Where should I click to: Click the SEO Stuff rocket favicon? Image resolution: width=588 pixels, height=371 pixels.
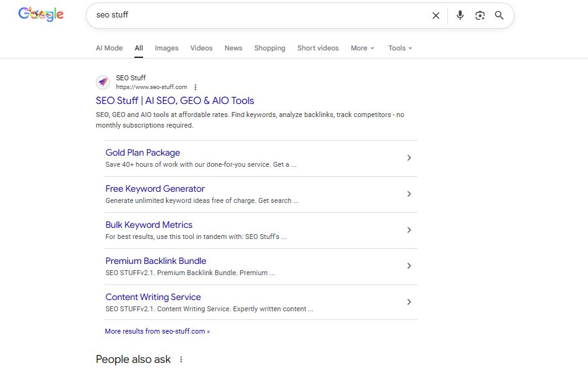(103, 82)
